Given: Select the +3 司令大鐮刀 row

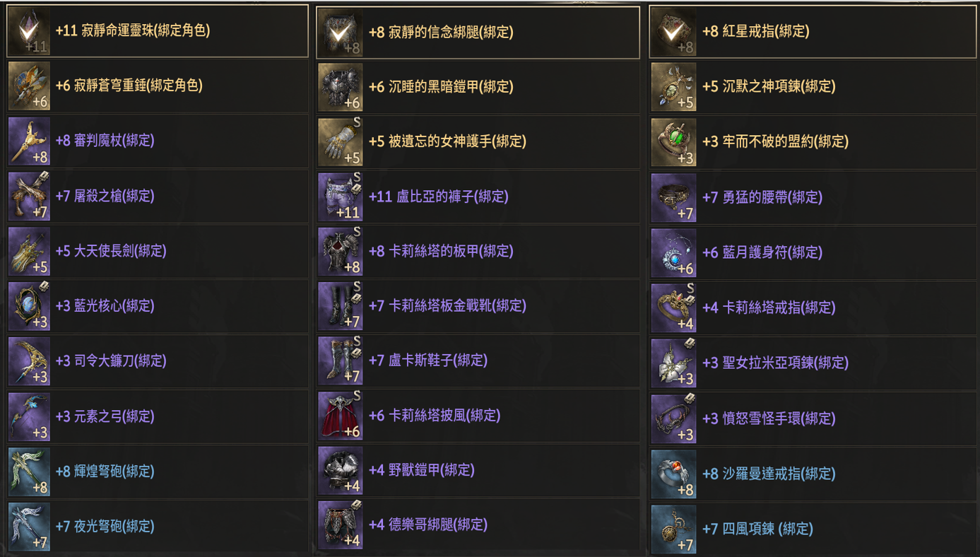Looking at the screenshot, I should (158, 361).
